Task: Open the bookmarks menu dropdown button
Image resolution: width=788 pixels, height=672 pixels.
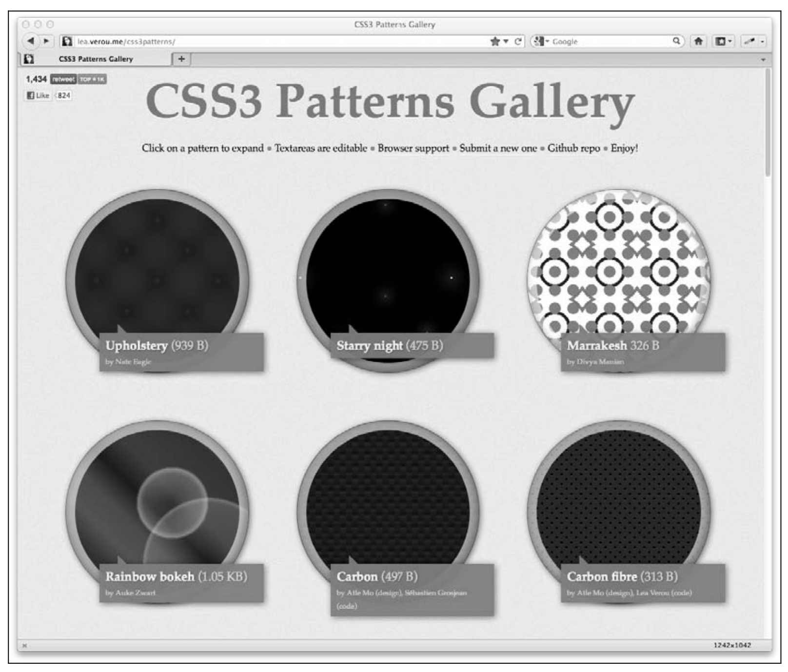Action: [x=723, y=41]
